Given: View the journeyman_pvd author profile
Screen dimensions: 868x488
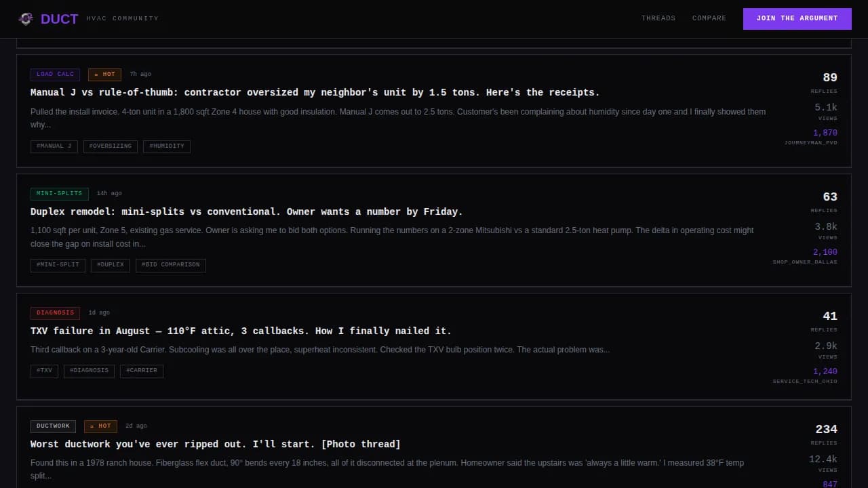Looking at the screenshot, I should pos(811,143).
